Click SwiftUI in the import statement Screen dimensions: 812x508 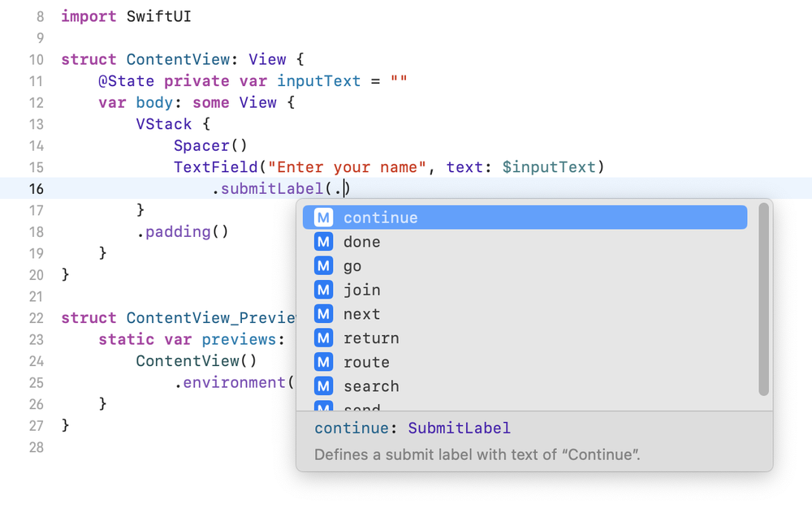[x=158, y=16]
